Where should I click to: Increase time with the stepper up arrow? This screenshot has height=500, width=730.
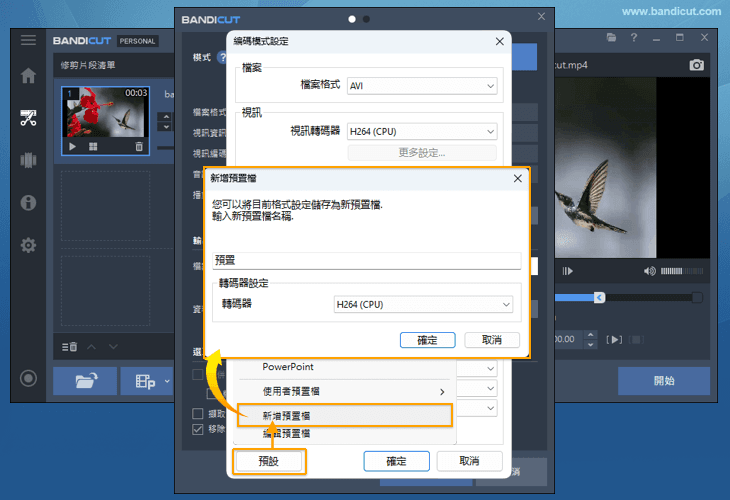(x=590, y=335)
